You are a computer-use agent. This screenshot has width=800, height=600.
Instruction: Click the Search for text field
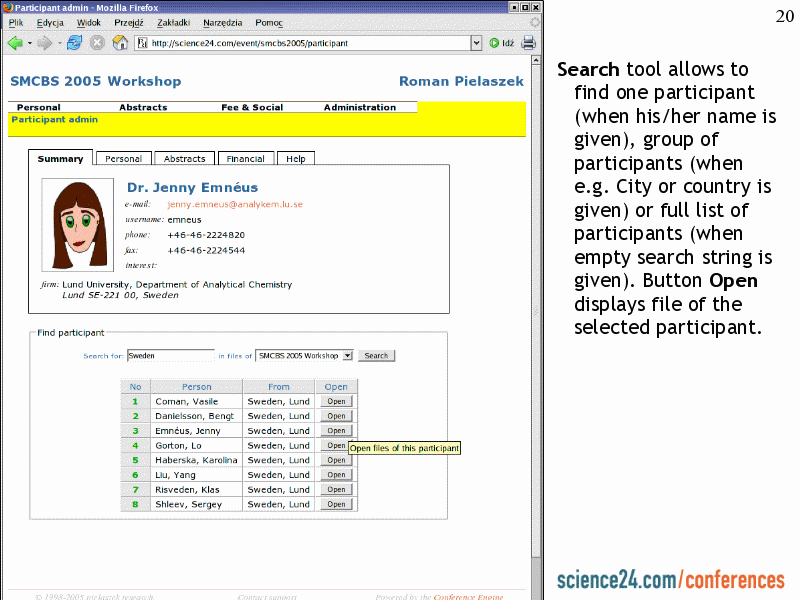point(170,355)
